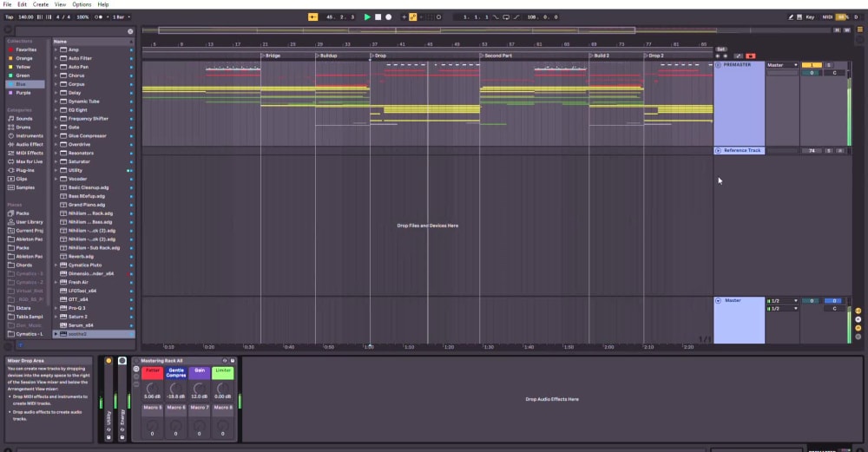Toggle the metronome icon
Viewport: 868px width, 452px height.
[x=98, y=17]
